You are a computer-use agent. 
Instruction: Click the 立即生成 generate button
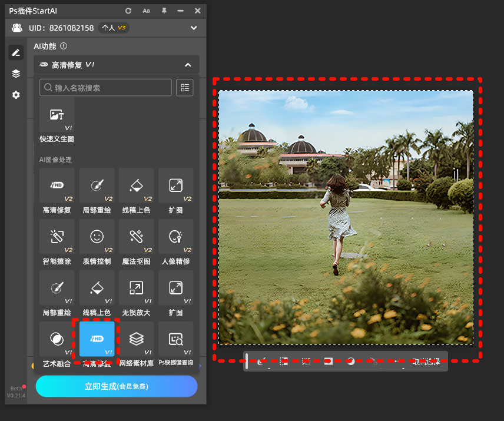click(116, 386)
